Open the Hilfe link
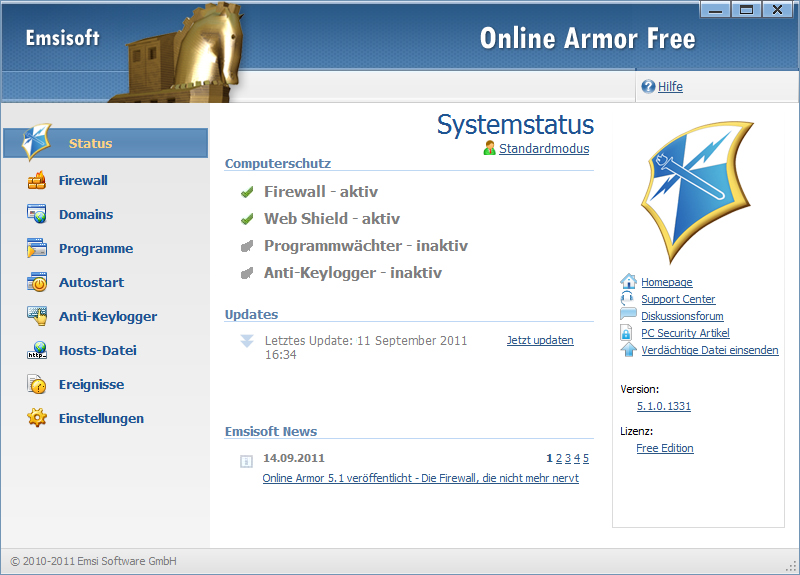This screenshot has height=575, width=800. point(670,87)
